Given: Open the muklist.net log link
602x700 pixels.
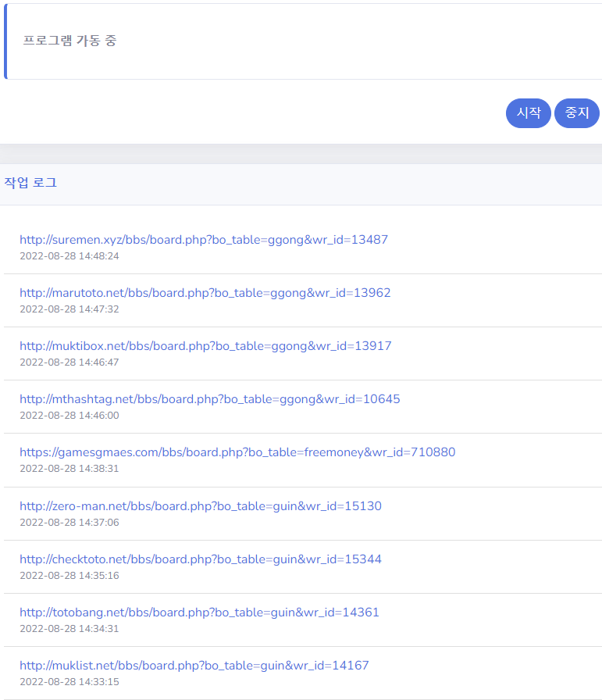Looking at the screenshot, I should pyautogui.click(x=194, y=666).
